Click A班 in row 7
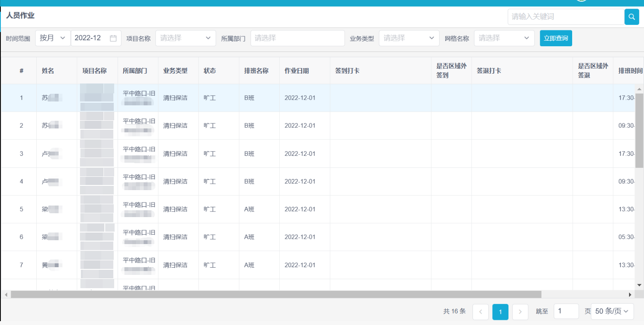This screenshot has width=644, height=325. [249, 265]
